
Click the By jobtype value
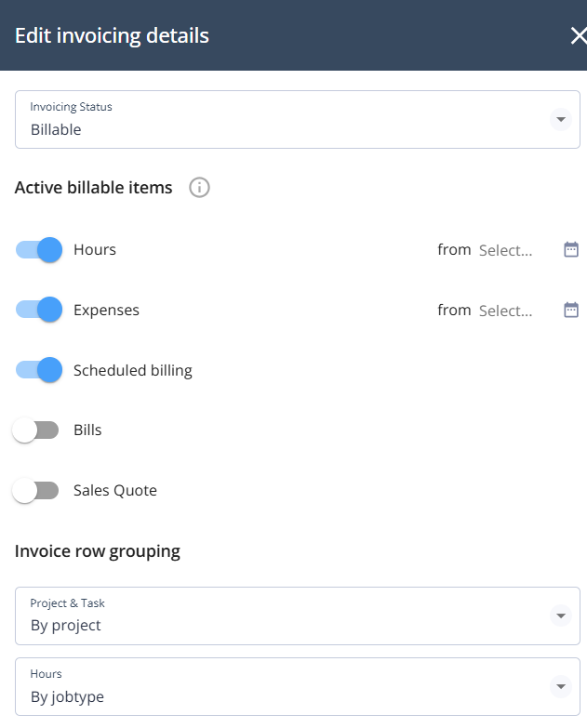click(x=67, y=696)
